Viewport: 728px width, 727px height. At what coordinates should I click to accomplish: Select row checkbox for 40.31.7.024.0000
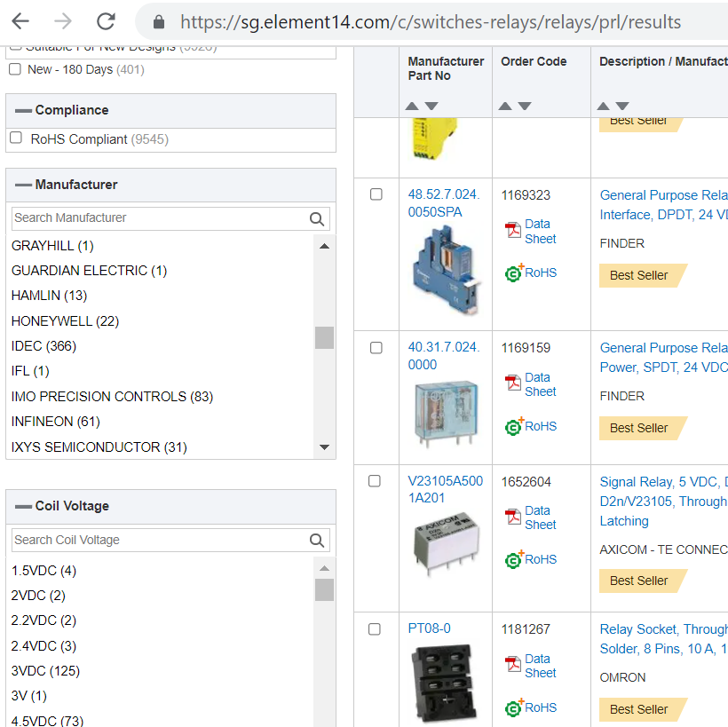(x=376, y=348)
